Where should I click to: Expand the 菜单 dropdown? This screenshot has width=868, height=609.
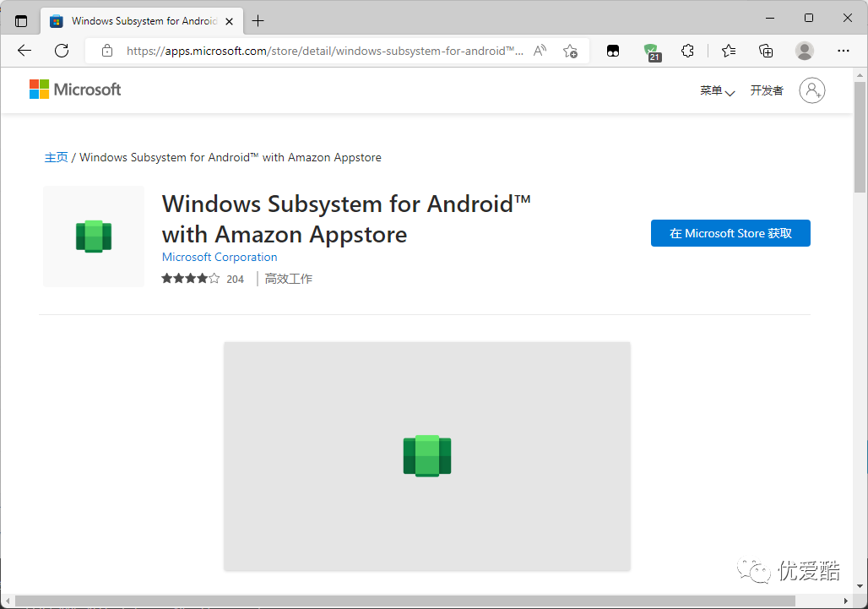tap(717, 90)
